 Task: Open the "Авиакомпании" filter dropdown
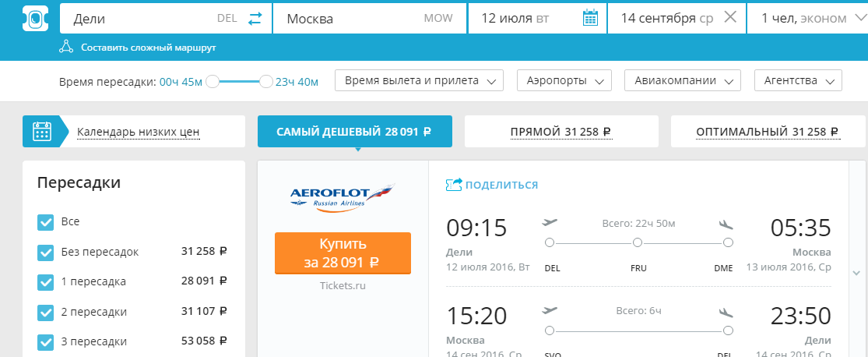point(685,80)
